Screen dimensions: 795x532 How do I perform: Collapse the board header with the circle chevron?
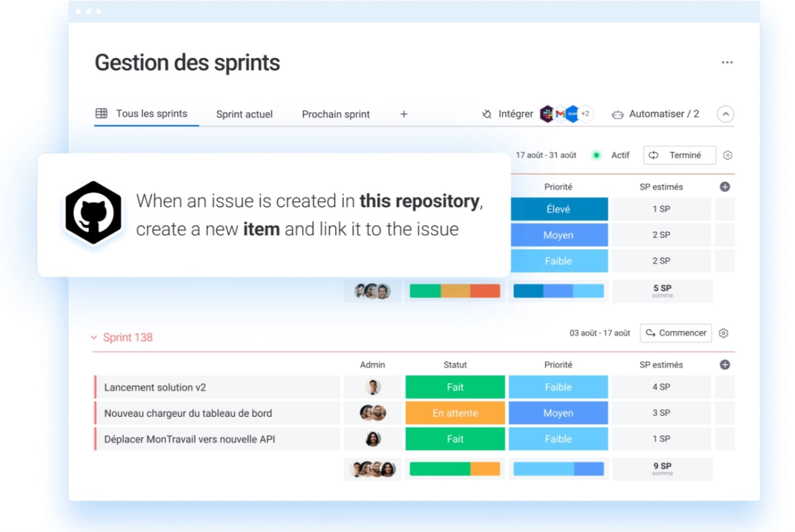point(725,114)
